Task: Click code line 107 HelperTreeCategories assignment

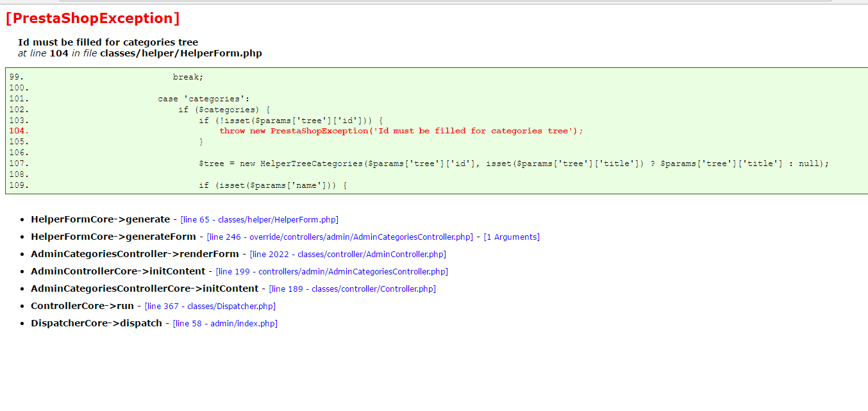Action: pyautogui.click(x=514, y=164)
